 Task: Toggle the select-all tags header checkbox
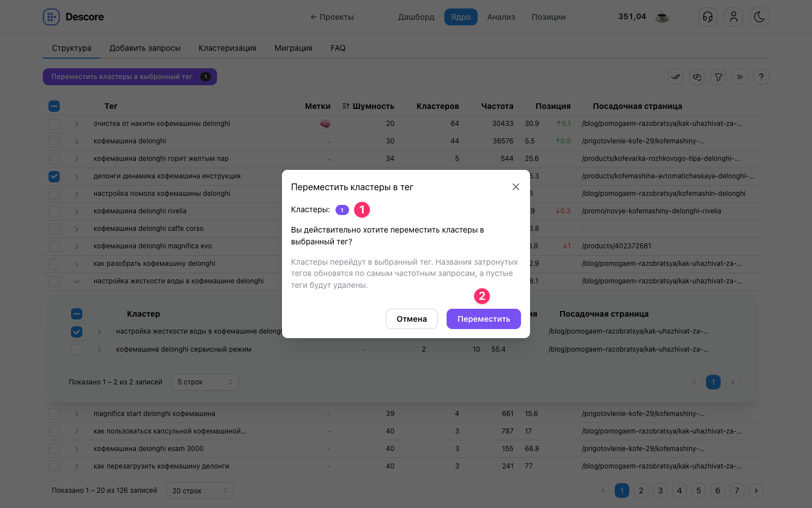[x=54, y=106]
